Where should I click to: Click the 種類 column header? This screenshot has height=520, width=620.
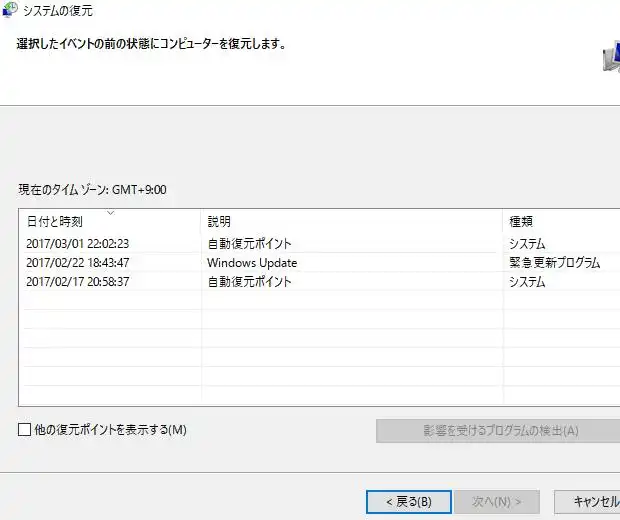561,221
